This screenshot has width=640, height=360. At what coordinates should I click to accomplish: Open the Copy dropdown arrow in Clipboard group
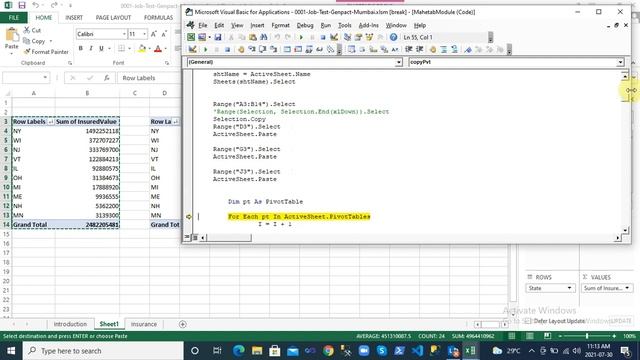[x=51, y=41]
